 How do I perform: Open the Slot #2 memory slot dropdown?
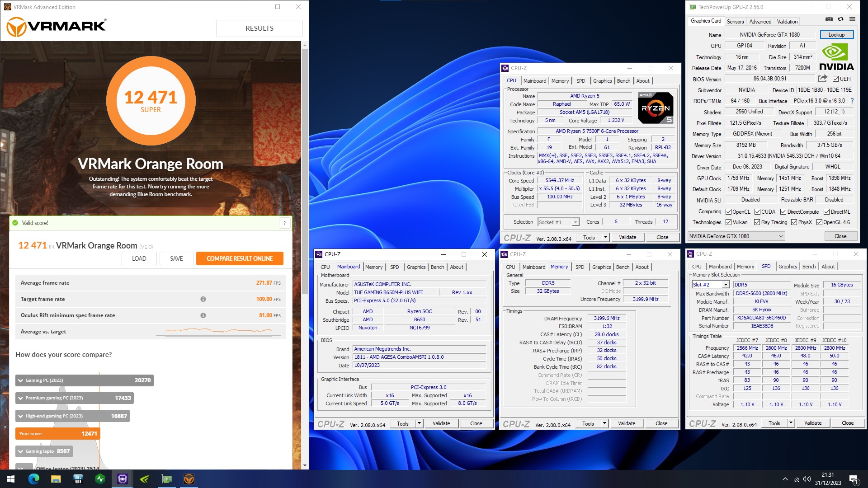pos(710,285)
